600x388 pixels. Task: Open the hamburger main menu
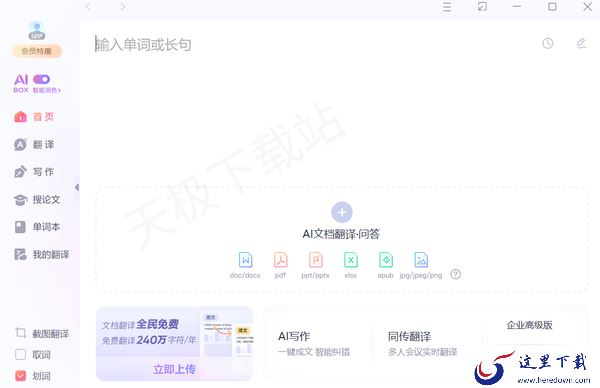(447, 7)
